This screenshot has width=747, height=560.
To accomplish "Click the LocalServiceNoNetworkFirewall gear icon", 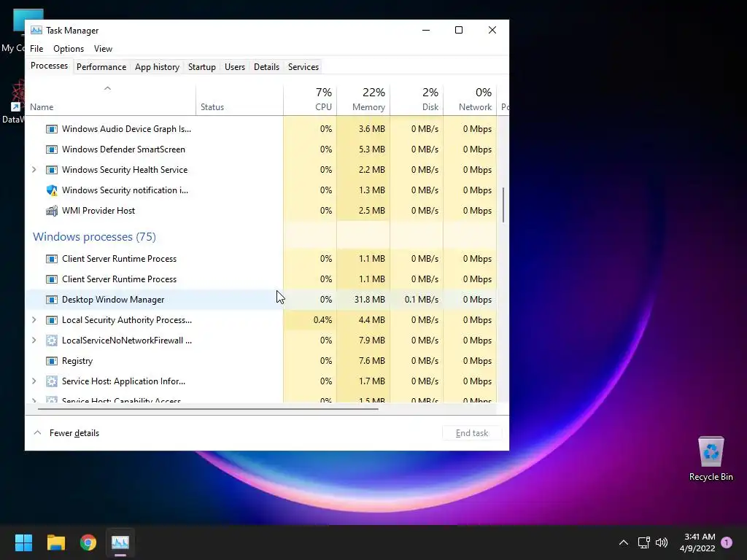I will [x=52, y=341].
